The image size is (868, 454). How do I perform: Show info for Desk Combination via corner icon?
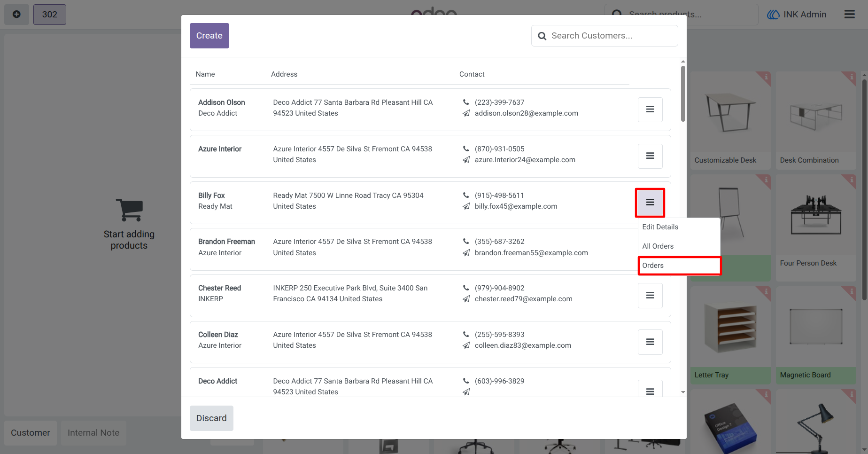(x=851, y=77)
